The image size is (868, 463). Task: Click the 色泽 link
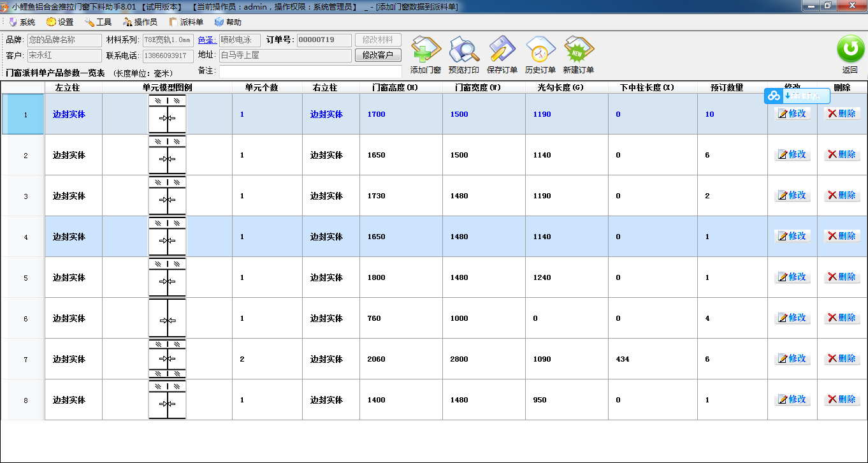tap(207, 40)
